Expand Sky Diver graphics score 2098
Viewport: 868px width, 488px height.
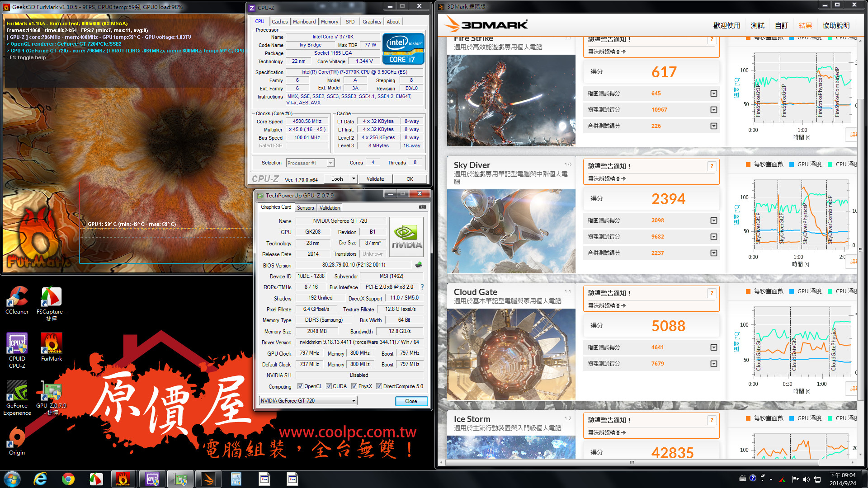pos(713,221)
